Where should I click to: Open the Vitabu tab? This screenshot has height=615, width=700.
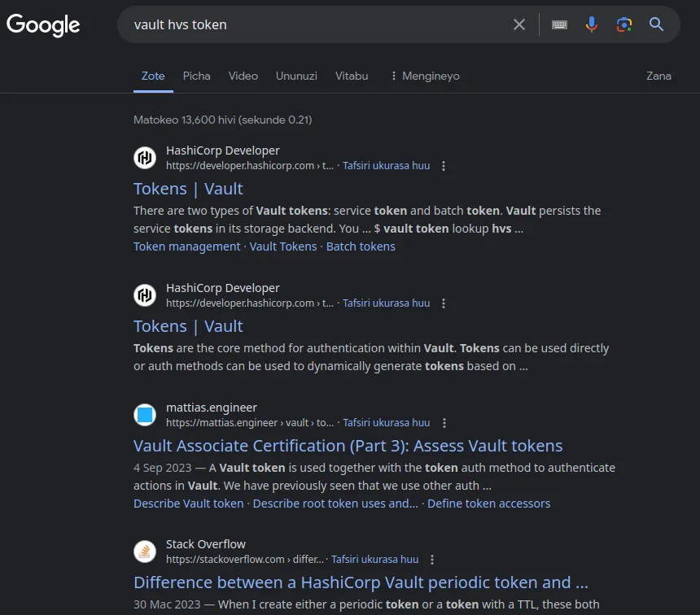point(352,76)
